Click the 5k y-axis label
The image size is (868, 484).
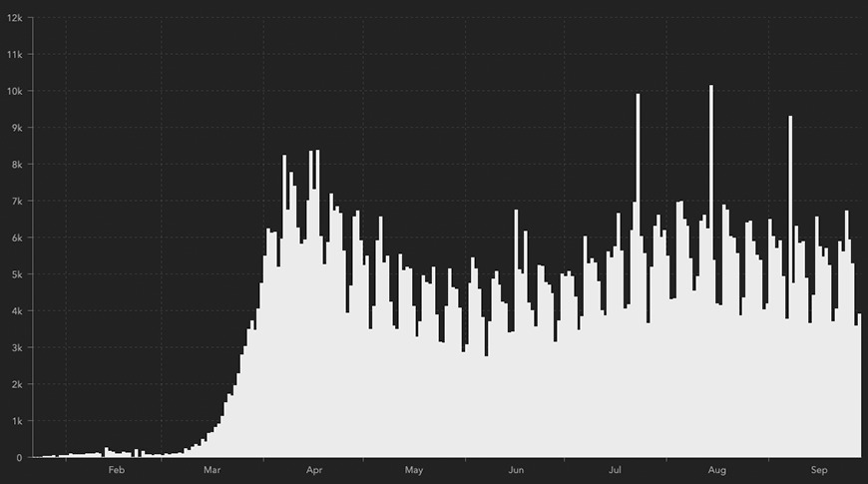coord(17,274)
